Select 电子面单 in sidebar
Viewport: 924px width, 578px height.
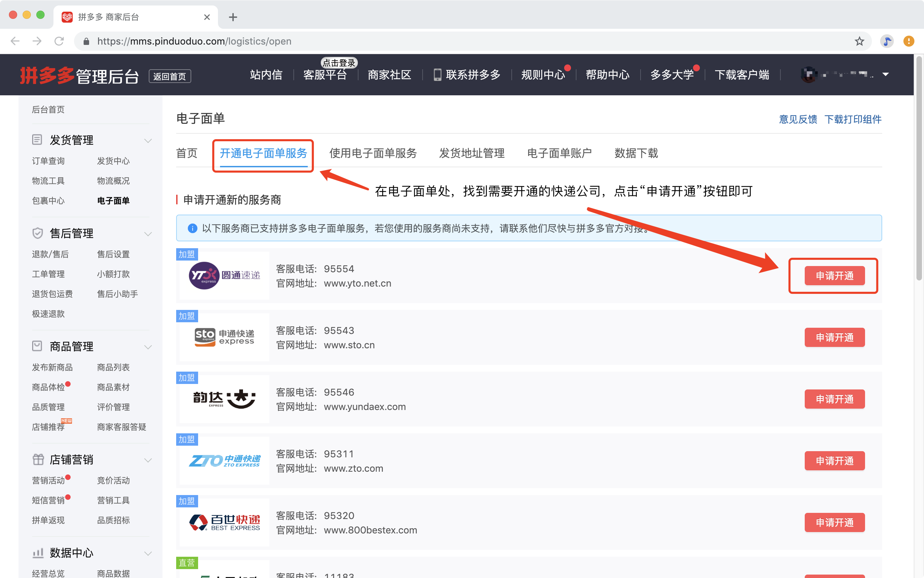point(113,201)
